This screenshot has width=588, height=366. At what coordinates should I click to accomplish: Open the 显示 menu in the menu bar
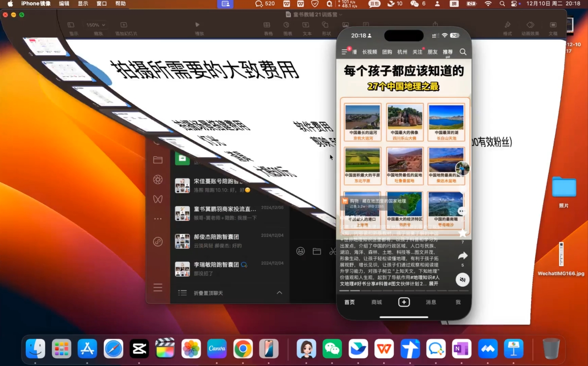[83, 4]
